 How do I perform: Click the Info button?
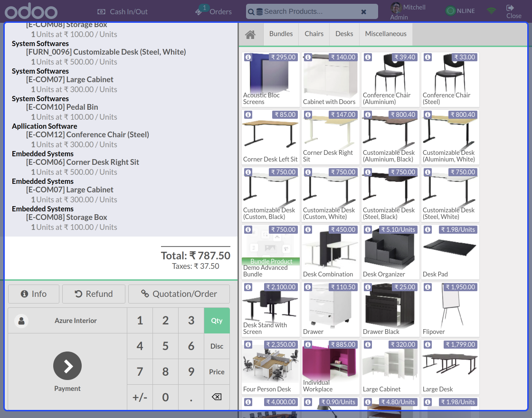pos(34,294)
